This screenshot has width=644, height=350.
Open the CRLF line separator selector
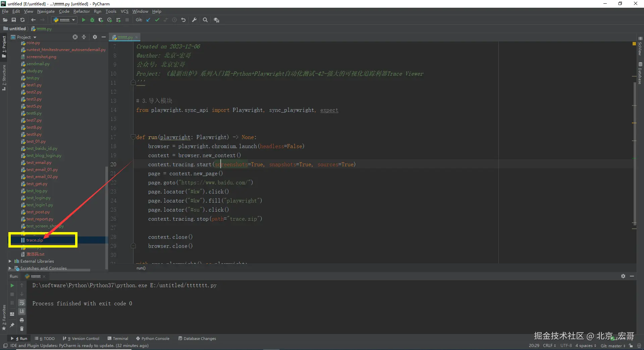tap(549, 346)
